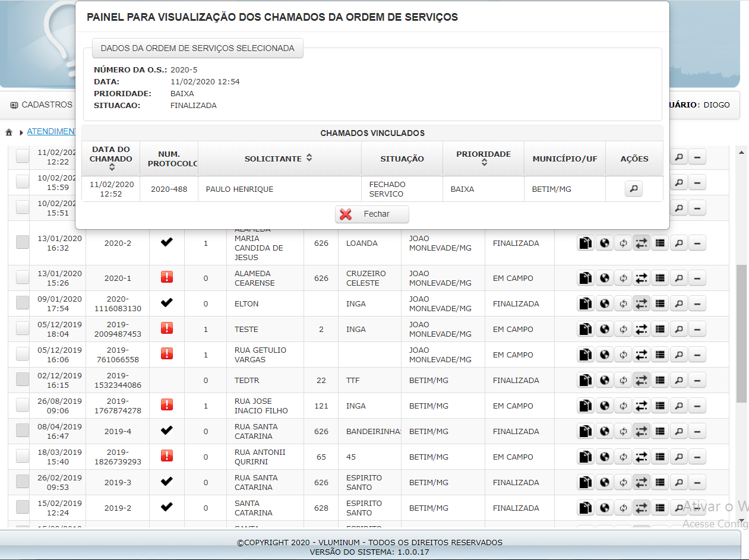Check the box for order 2019-2009487453
The width and height of the screenshot is (749, 560).
pyautogui.click(x=23, y=328)
